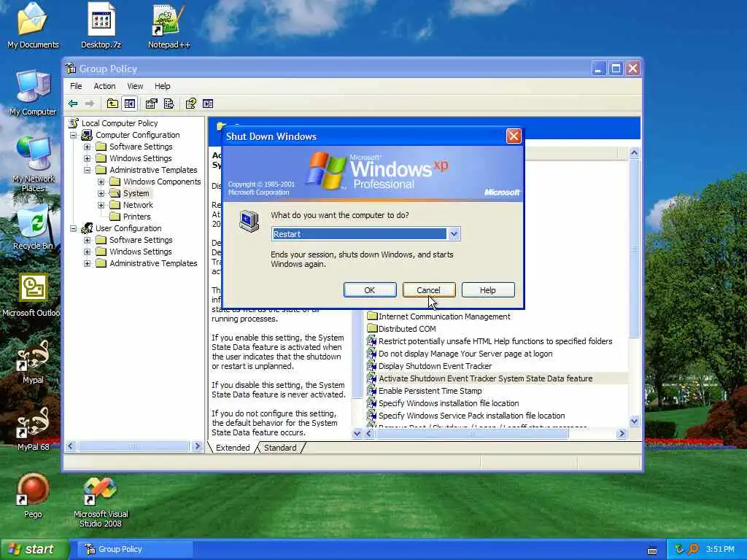
Task: Click the console tree scrollbar left arrow
Action: pyautogui.click(x=71, y=446)
